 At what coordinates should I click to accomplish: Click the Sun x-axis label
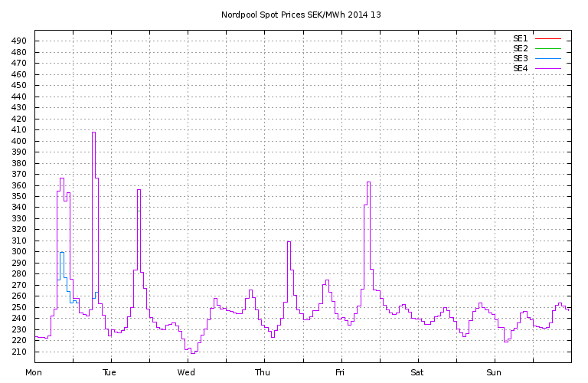point(494,372)
